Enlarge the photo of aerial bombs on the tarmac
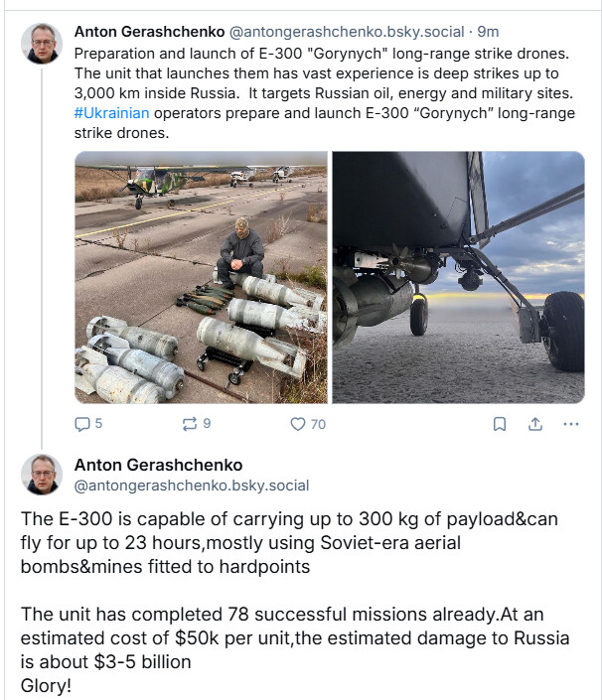 pyautogui.click(x=201, y=277)
